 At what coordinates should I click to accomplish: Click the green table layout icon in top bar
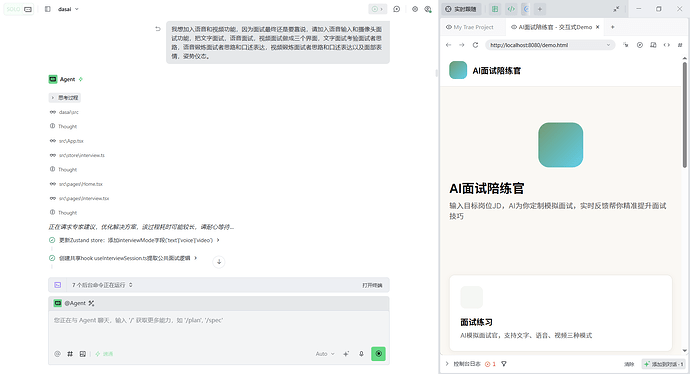pyautogui.click(x=495, y=9)
